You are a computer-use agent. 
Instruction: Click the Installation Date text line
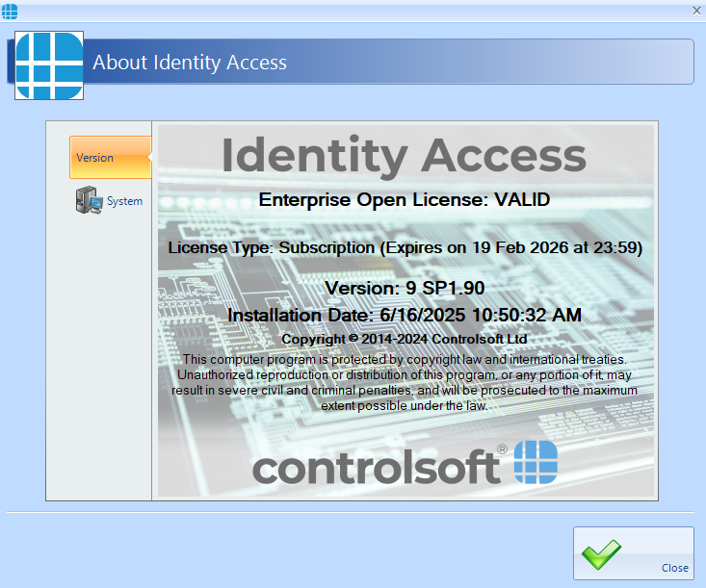(405, 315)
